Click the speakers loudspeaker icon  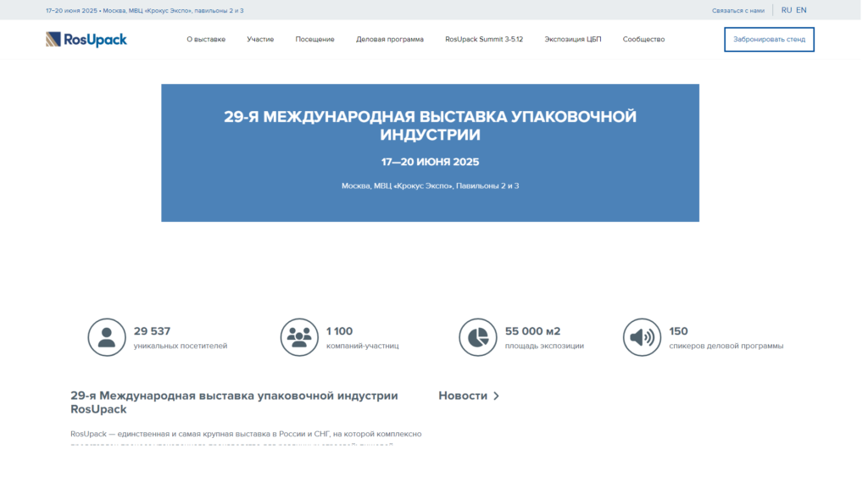[643, 337]
